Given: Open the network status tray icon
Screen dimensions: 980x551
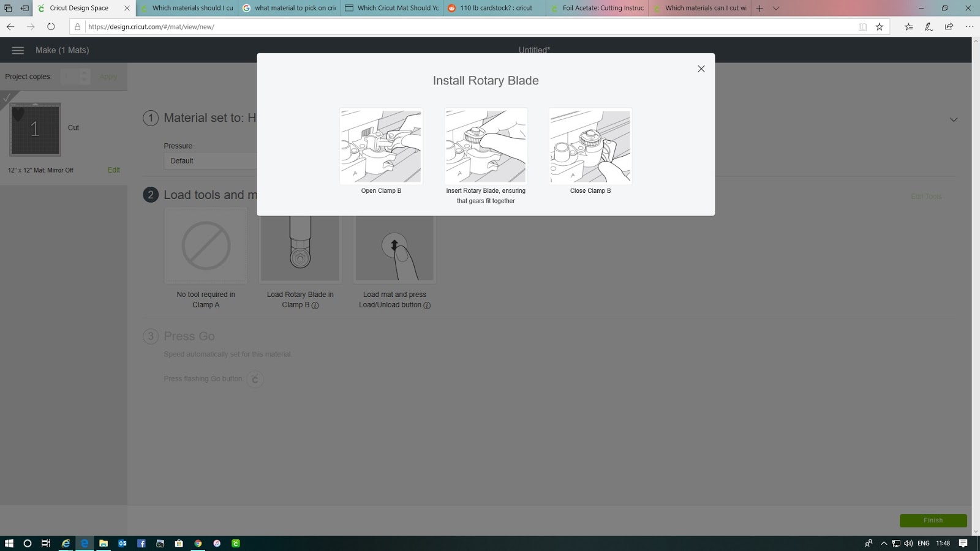Looking at the screenshot, I should 896,543.
